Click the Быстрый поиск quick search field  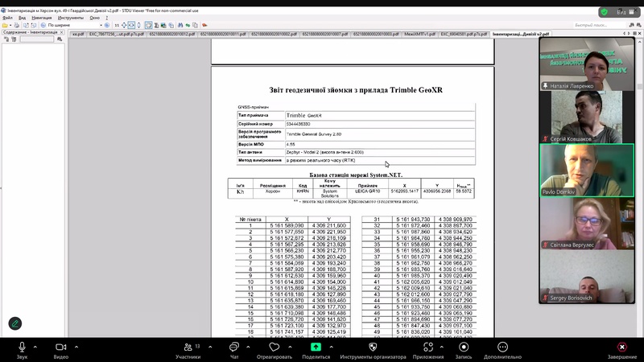point(600,25)
